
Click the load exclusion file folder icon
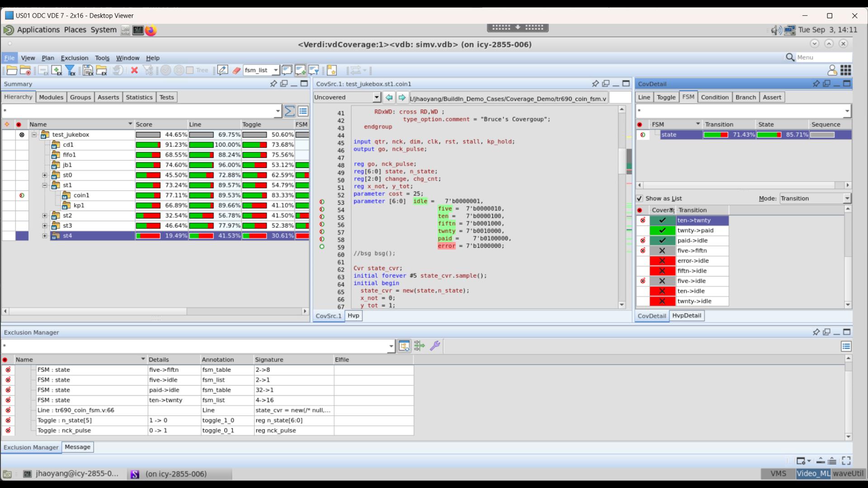(x=102, y=70)
